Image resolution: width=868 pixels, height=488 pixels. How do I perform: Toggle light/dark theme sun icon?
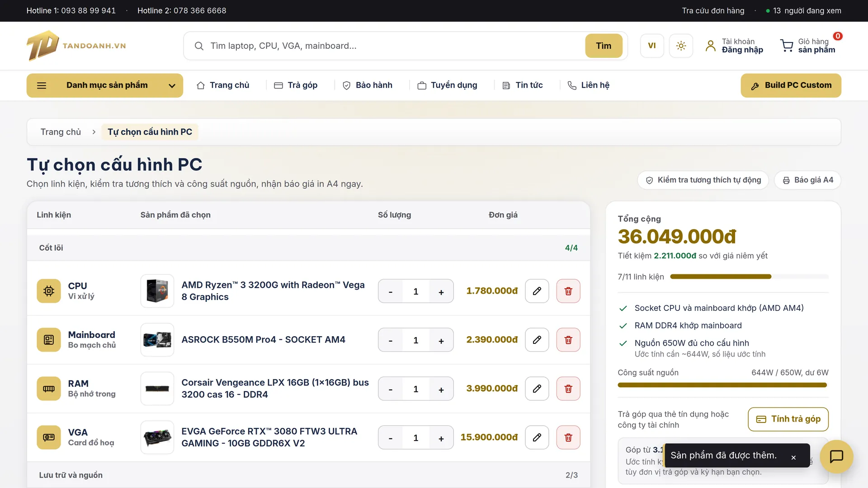681,46
